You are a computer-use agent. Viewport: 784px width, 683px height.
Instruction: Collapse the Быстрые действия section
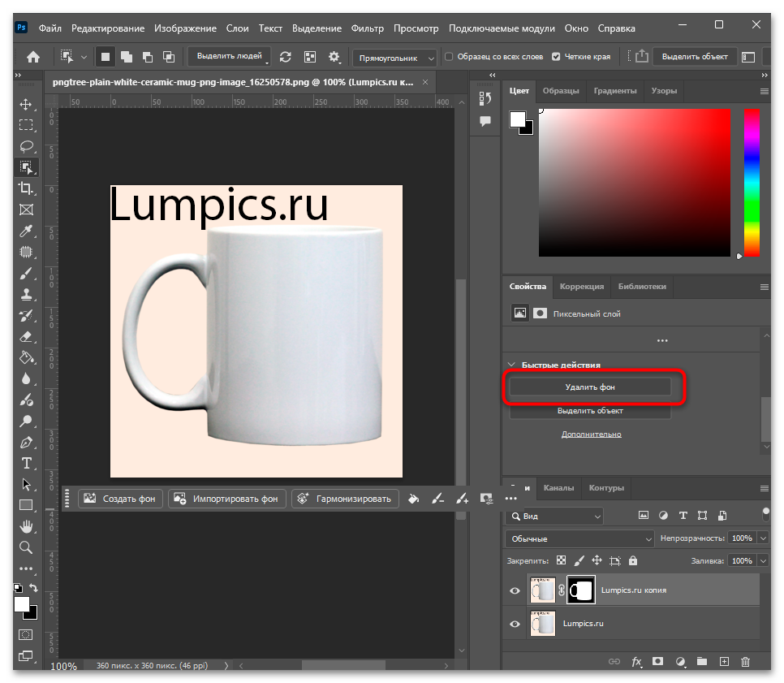click(511, 365)
